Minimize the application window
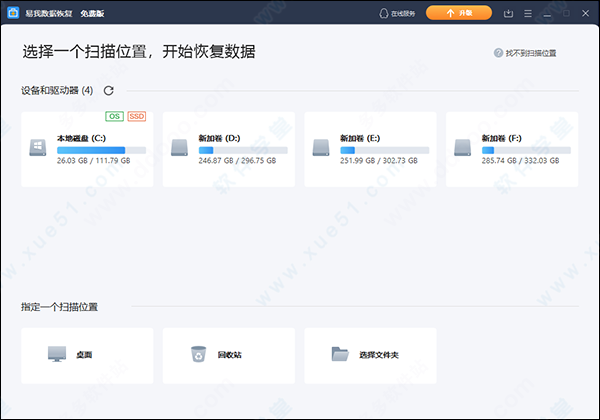 click(548, 13)
